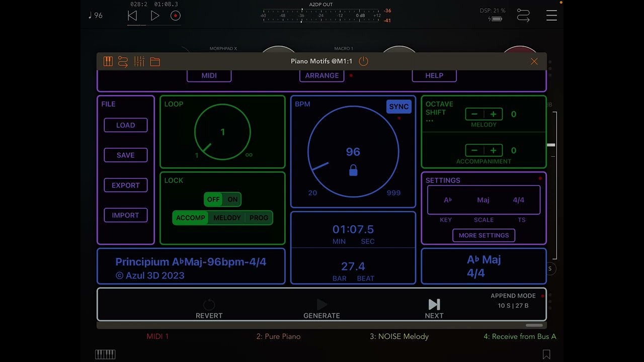This screenshot has height=362, width=644.
Task: Click the LOAD file button
Action: click(126, 125)
